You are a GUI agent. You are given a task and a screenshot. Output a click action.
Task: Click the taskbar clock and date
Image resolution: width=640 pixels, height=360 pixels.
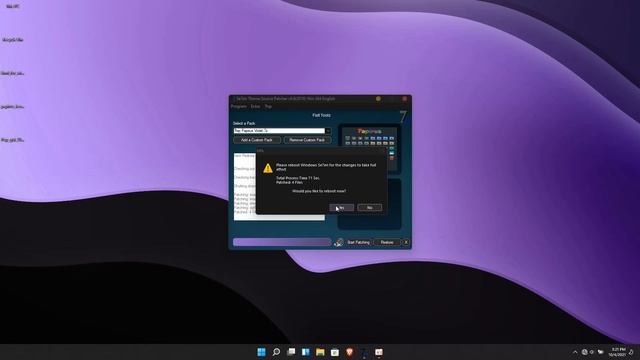pyautogui.click(x=618, y=352)
